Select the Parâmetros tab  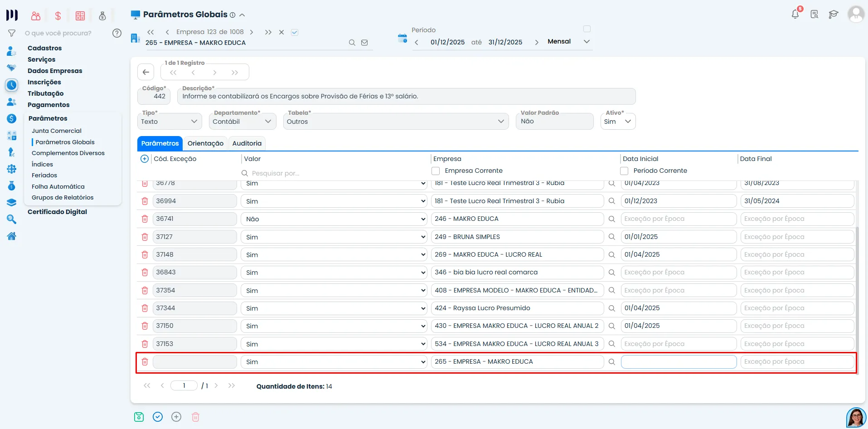(x=160, y=143)
